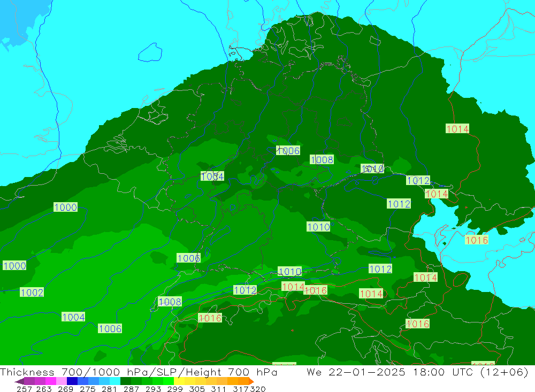Click the legend value 293
Screen dimensions: 535x392
(153, 389)
